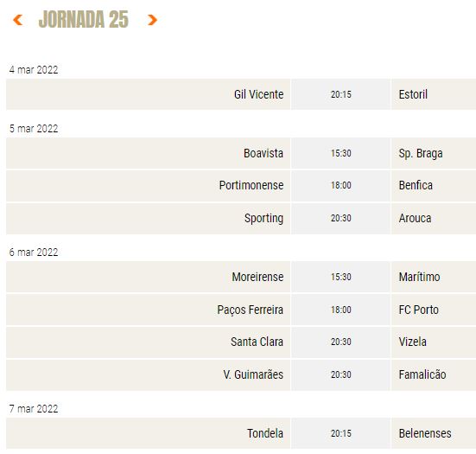Image resolution: width=476 pixels, height=454 pixels.
Task: Open Belenenses away team
Action: coord(425,433)
